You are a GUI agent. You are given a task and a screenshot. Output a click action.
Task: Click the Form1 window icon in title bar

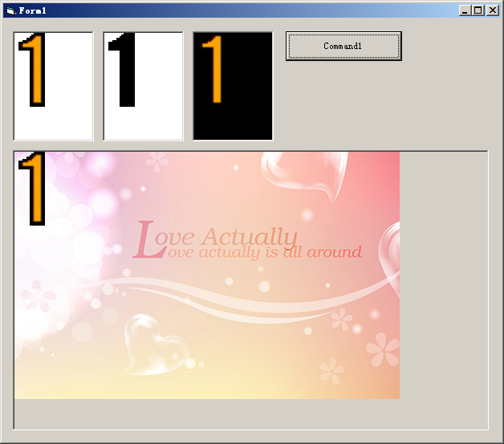[10, 10]
